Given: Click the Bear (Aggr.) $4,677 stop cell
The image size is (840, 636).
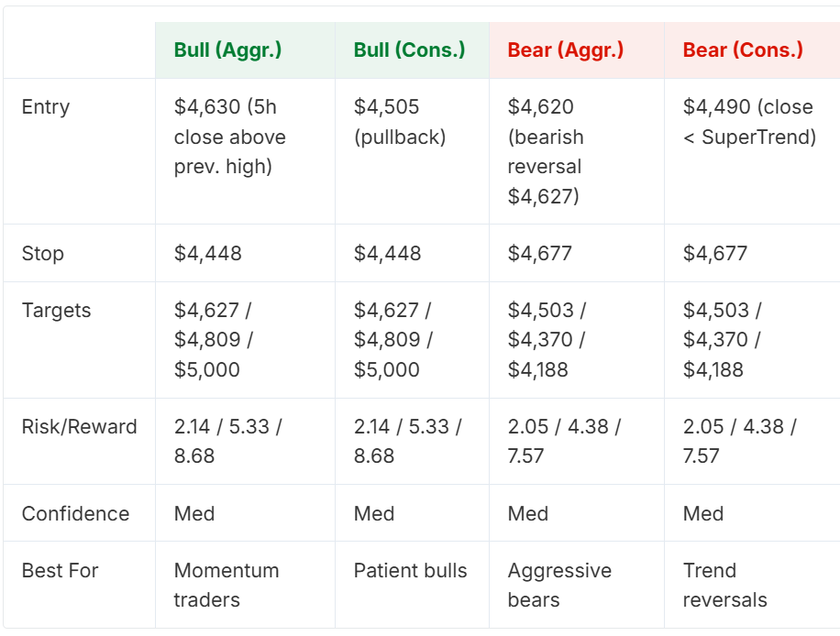Looking at the screenshot, I should 577,253.
